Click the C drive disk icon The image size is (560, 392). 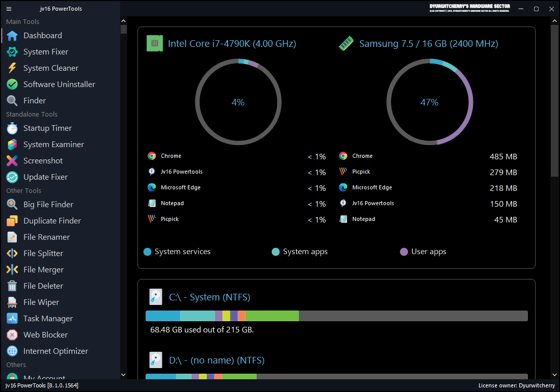point(156,297)
